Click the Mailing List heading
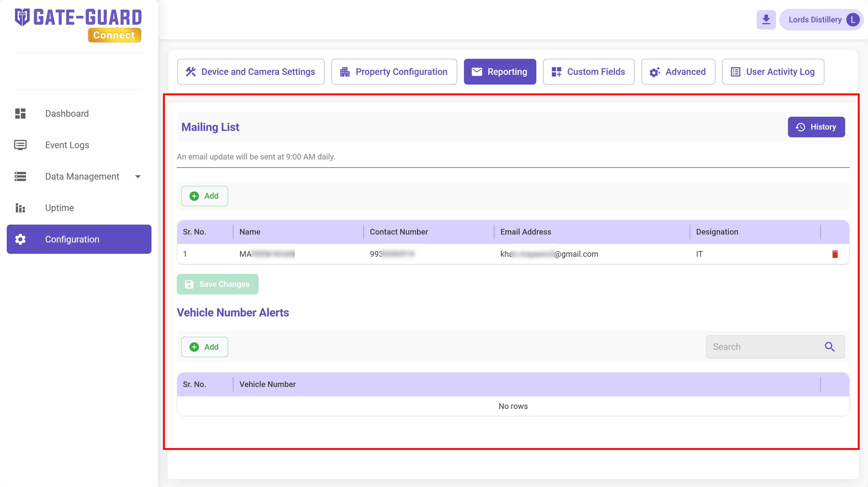The height and width of the screenshot is (487, 868). coord(210,127)
